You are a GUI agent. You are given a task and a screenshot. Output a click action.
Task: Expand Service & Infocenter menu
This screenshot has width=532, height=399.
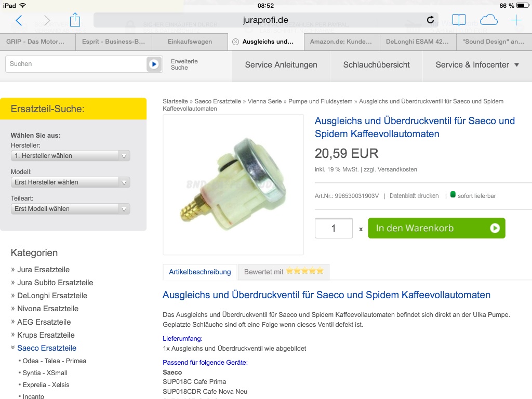(x=477, y=65)
